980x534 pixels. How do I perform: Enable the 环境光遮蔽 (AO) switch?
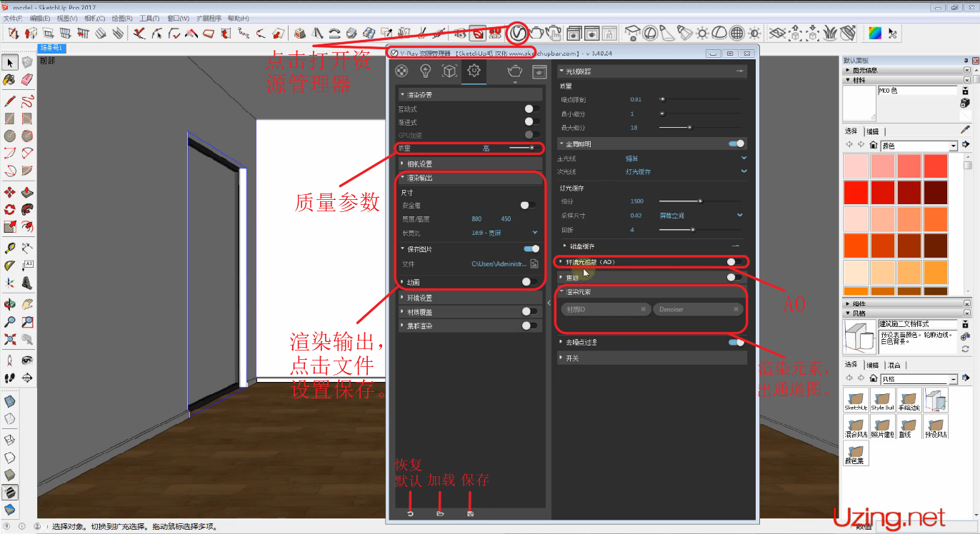click(x=734, y=262)
